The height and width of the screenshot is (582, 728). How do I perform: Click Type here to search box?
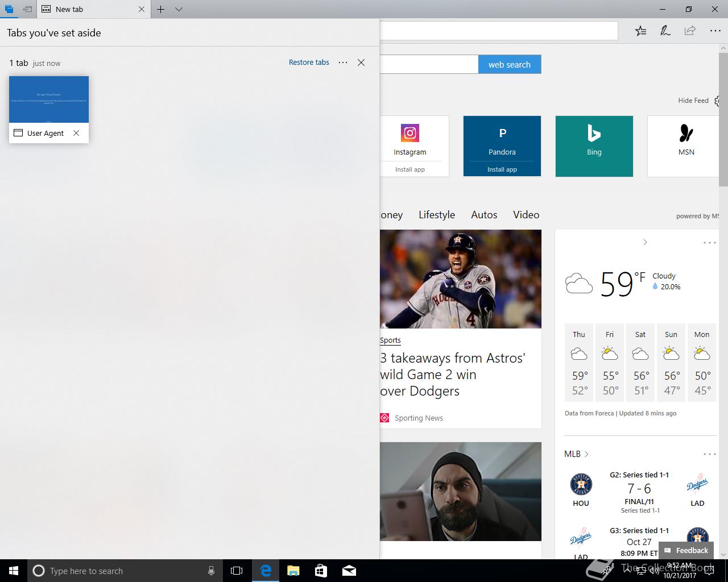pos(125,571)
